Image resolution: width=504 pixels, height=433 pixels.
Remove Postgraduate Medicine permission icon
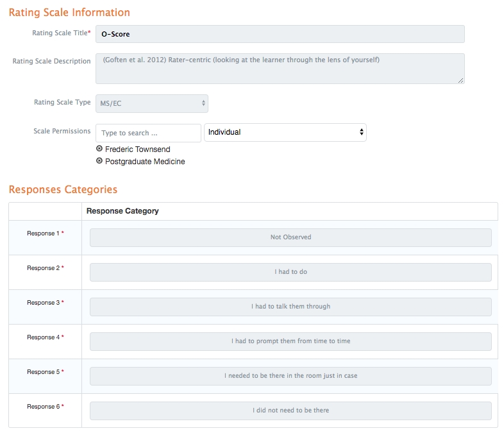[99, 162]
